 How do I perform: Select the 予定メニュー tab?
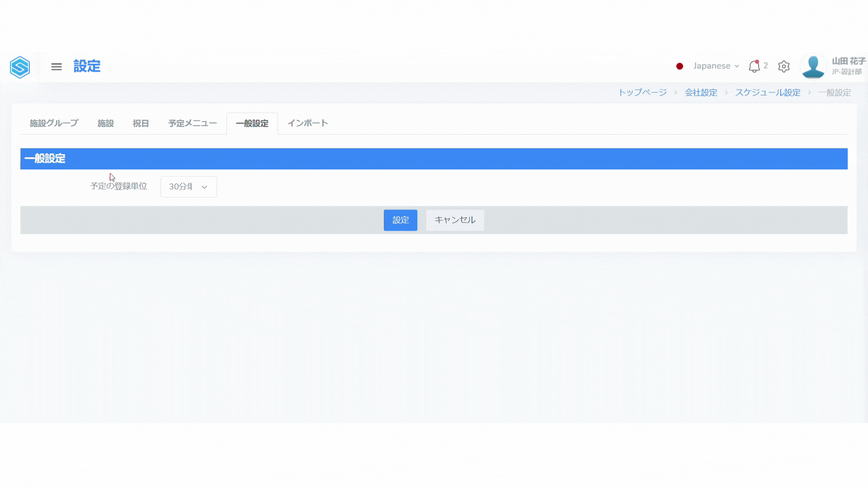click(193, 123)
